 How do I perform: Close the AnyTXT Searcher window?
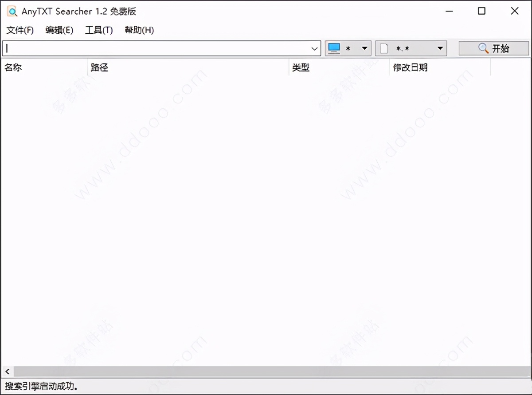coord(515,11)
